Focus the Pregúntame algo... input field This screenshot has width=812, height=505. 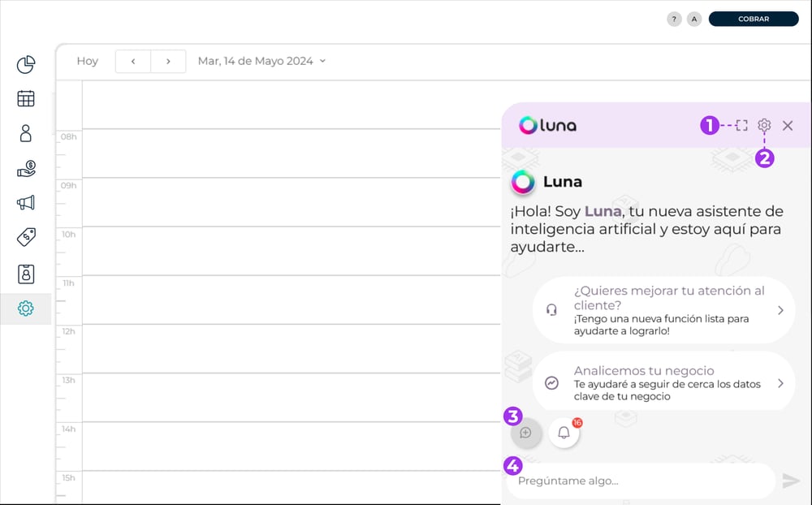[x=641, y=481]
